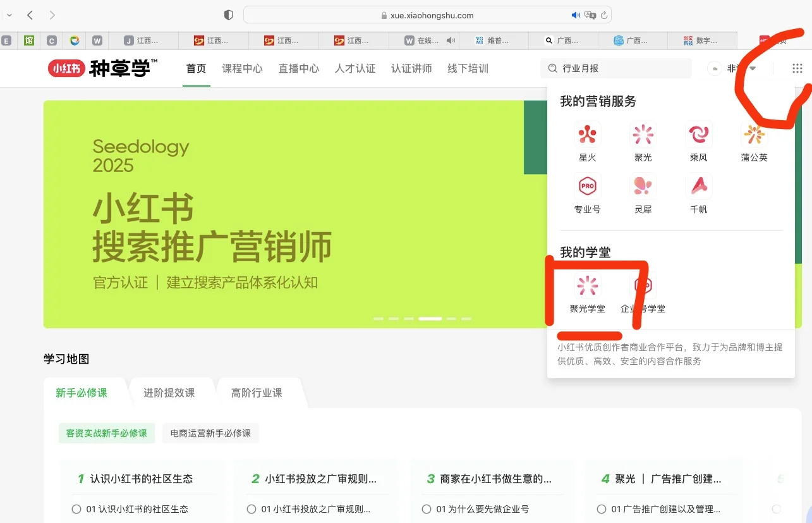Select the circle beside lesson 01 小红书投放之广审规则
This screenshot has width=812, height=523.
click(x=251, y=509)
